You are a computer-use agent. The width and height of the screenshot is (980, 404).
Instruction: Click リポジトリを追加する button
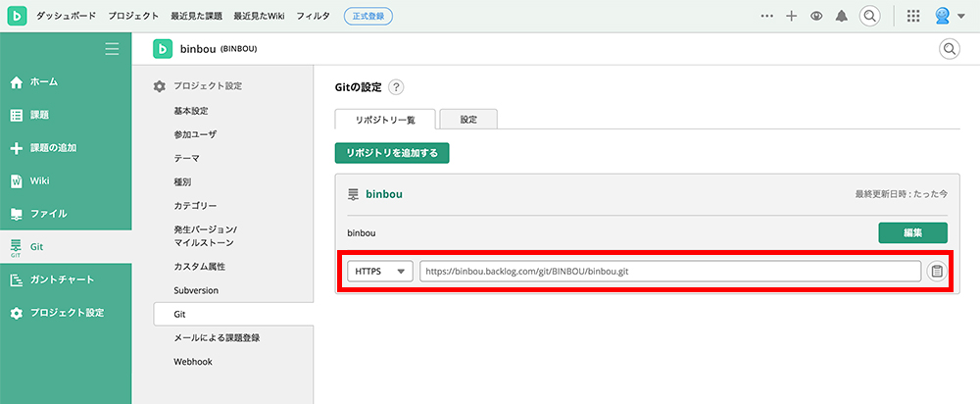coord(392,153)
